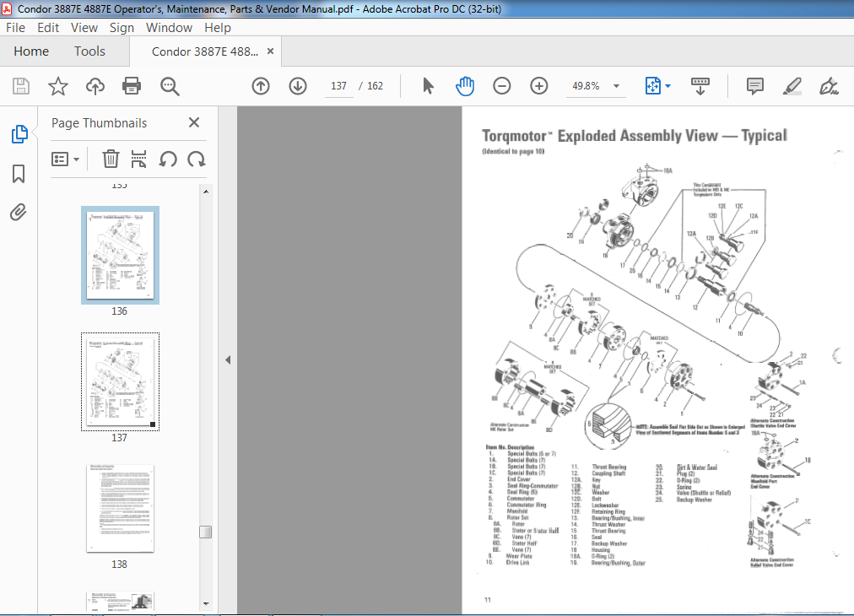
Task: Select page 137 thumbnail
Action: point(121,381)
